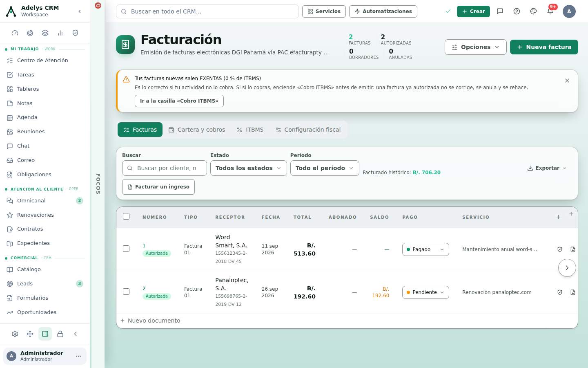Viewport: 588px width, 368px height.
Task: Open the Todos los estados dropdown
Action: (x=249, y=168)
